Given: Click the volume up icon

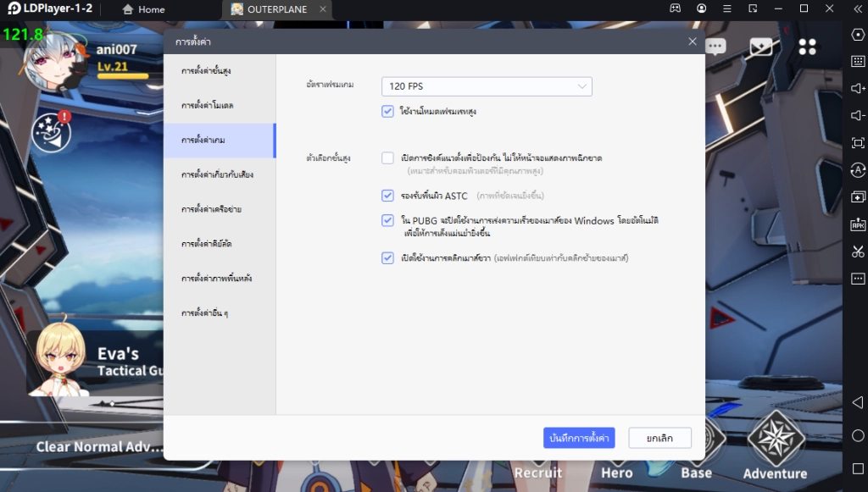Looking at the screenshot, I should (856, 86).
